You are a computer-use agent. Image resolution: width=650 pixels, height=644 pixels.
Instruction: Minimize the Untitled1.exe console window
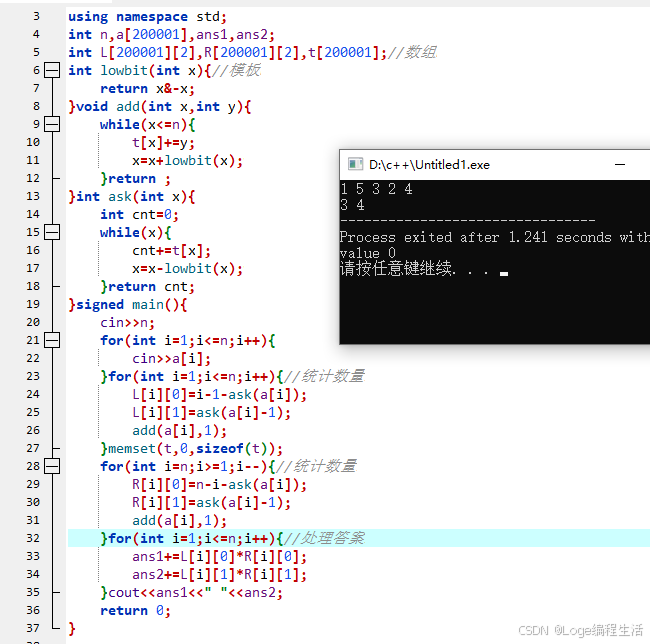(620, 165)
